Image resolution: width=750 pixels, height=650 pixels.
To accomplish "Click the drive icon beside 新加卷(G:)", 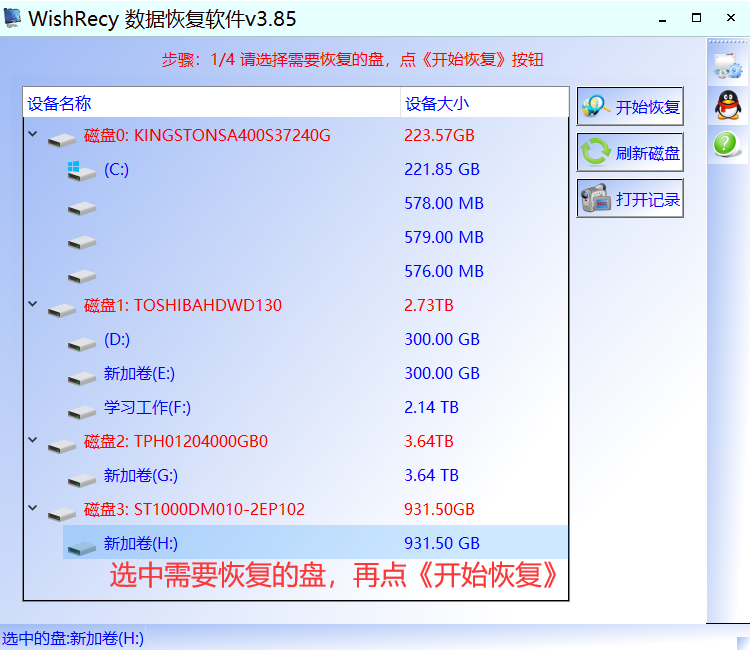I will pos(82,480).
